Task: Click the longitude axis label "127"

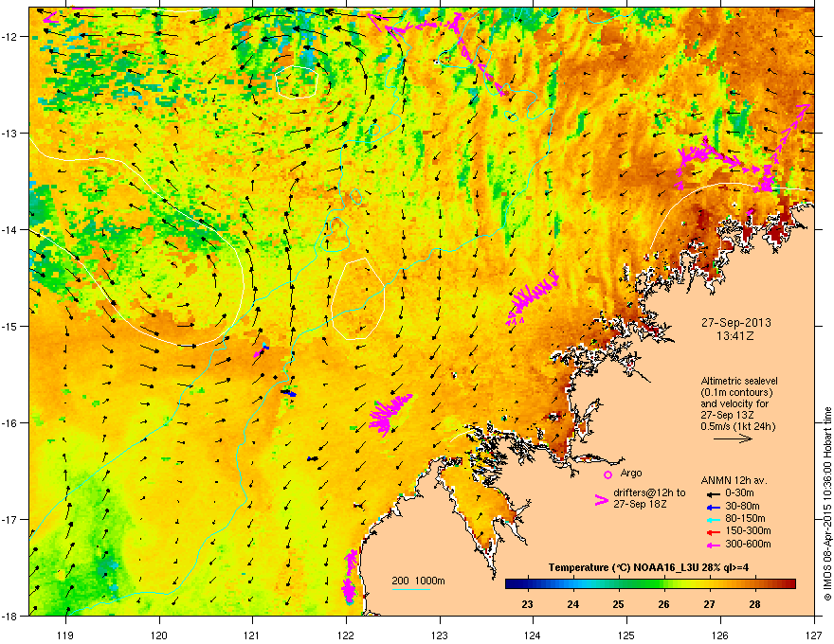Action: point(814,635)
